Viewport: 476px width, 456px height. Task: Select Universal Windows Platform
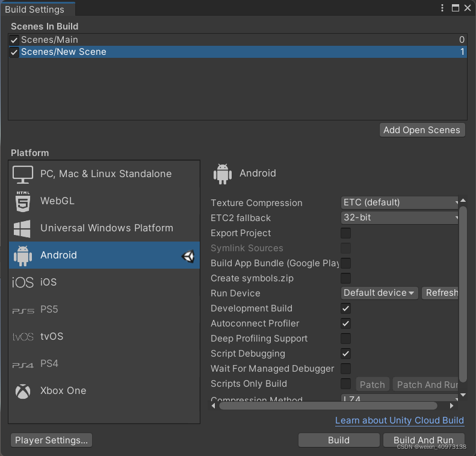pos(104,228)
